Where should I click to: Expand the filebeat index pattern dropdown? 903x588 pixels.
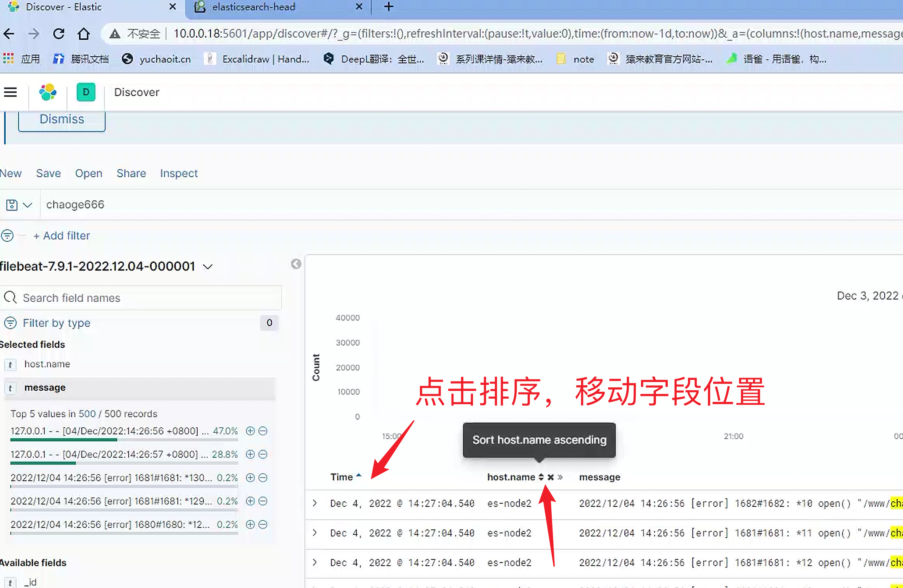[x=208, y=267]
